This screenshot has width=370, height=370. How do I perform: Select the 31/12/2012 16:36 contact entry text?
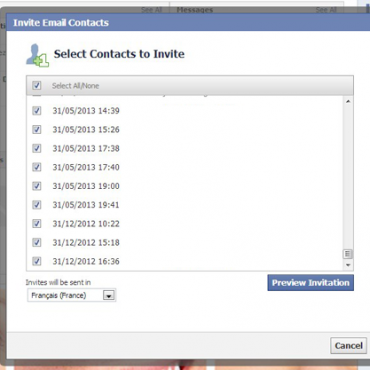(x=86, y=261)
